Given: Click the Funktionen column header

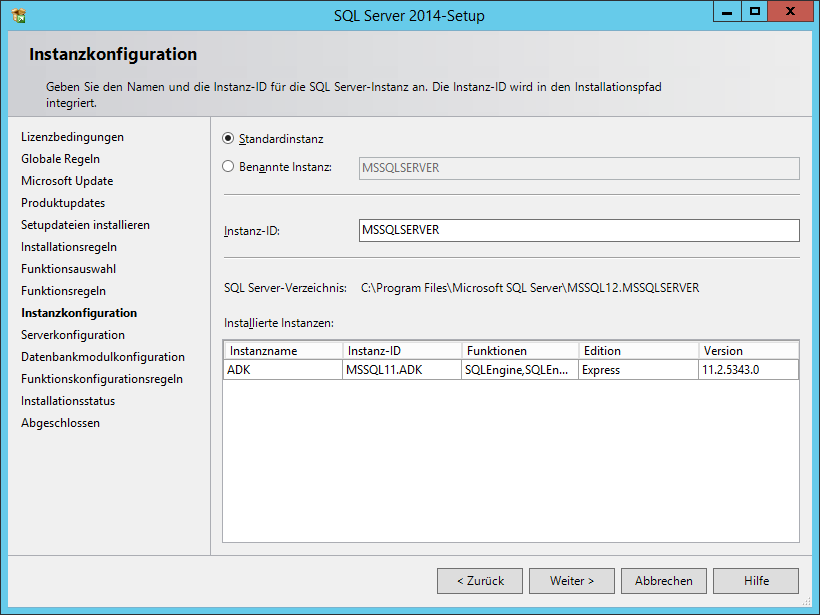Looking at the screenshot, I should pos(519,351).
